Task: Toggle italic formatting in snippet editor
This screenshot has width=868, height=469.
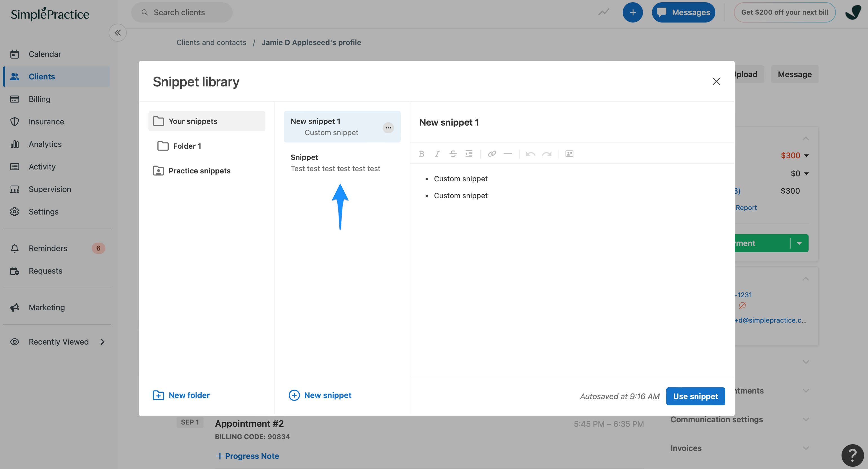Action: 437,154
